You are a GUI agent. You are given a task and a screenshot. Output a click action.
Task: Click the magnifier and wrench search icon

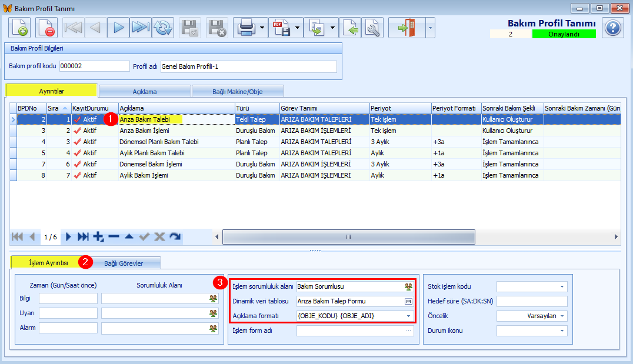372,28
